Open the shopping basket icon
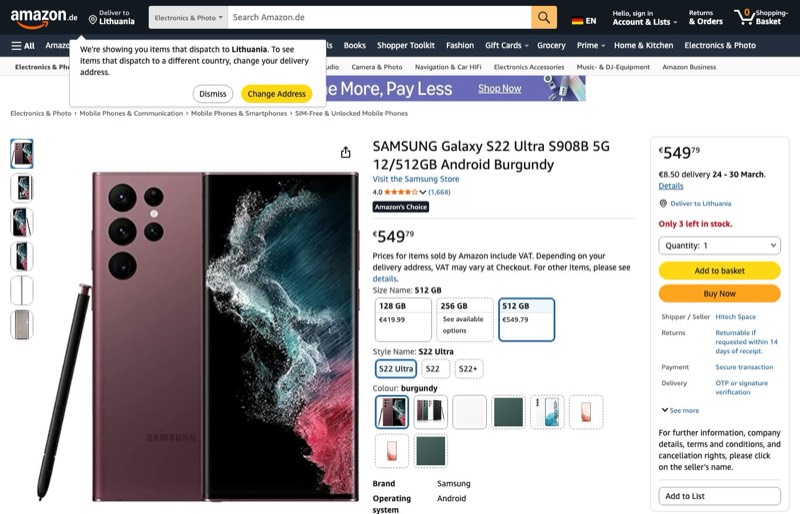 tap(745, 16)
